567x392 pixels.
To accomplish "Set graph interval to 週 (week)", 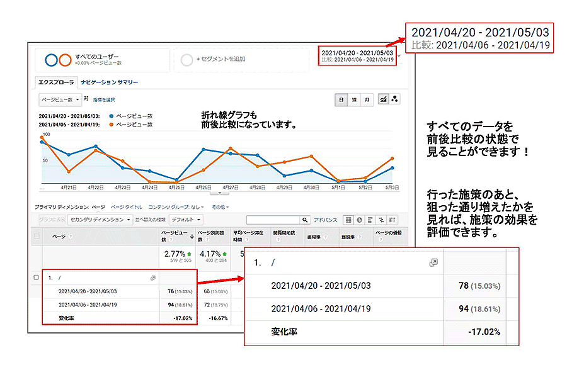I will [x=353, y=99].
